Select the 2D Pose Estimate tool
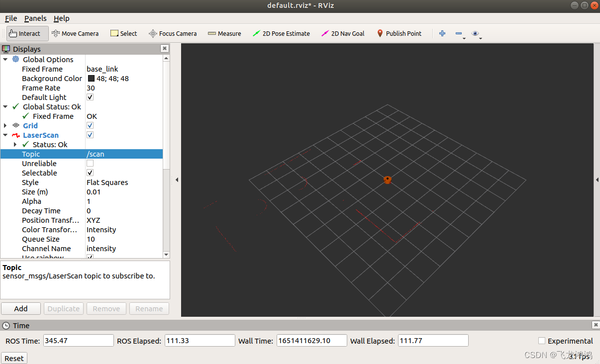Image resolution: width=600 pixels, height=364 pixels. click(281, 33)
